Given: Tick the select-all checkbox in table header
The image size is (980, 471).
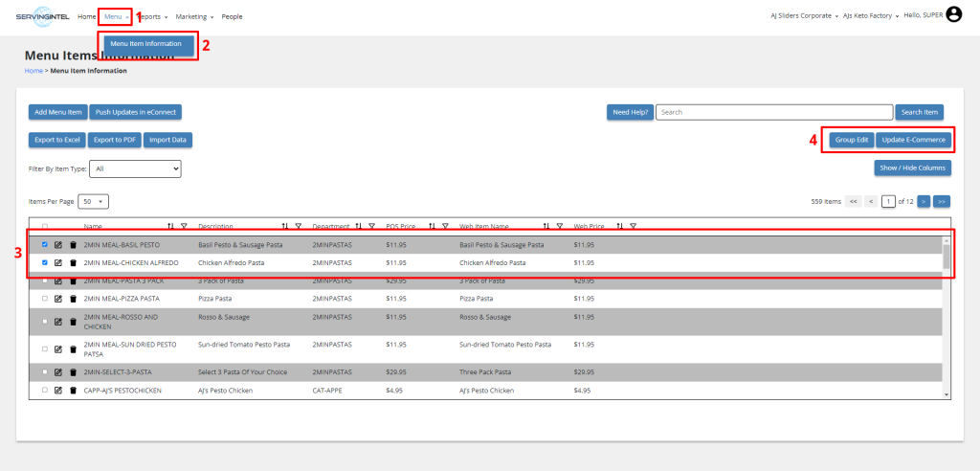Looking at the screenshot, I should tap(44, 226).
